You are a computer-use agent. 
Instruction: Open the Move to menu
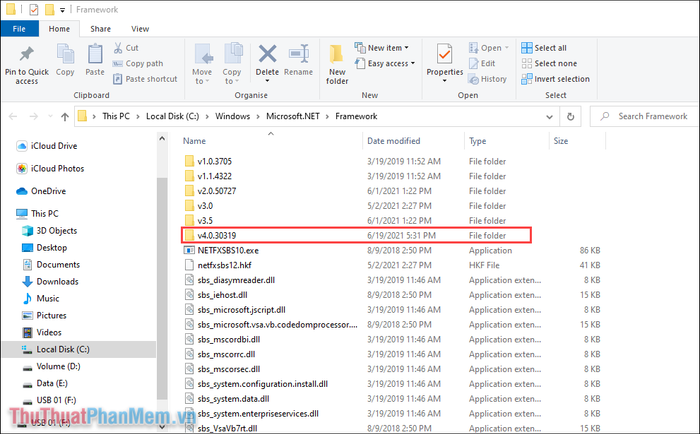click(x=202, y=64)
